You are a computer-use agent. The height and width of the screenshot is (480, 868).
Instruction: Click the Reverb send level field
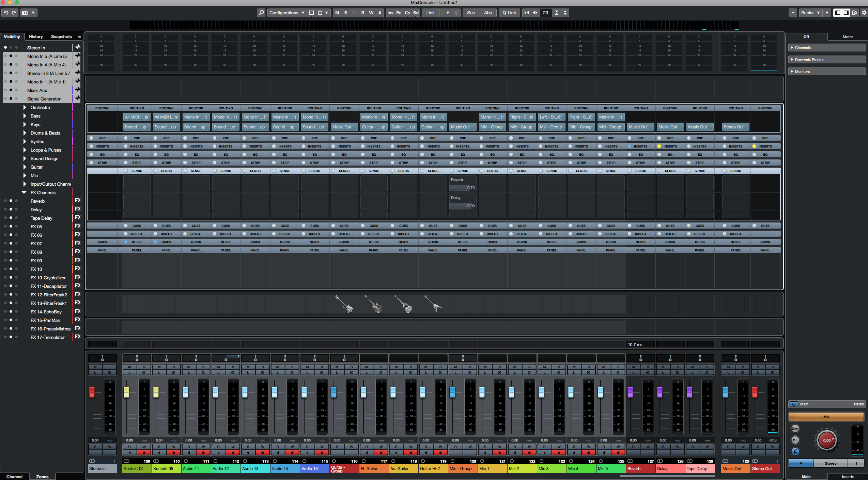coord(462,188)
